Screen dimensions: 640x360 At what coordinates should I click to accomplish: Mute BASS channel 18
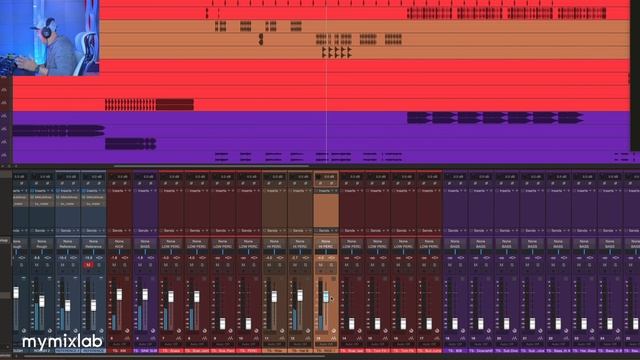(x=450, y=265)
